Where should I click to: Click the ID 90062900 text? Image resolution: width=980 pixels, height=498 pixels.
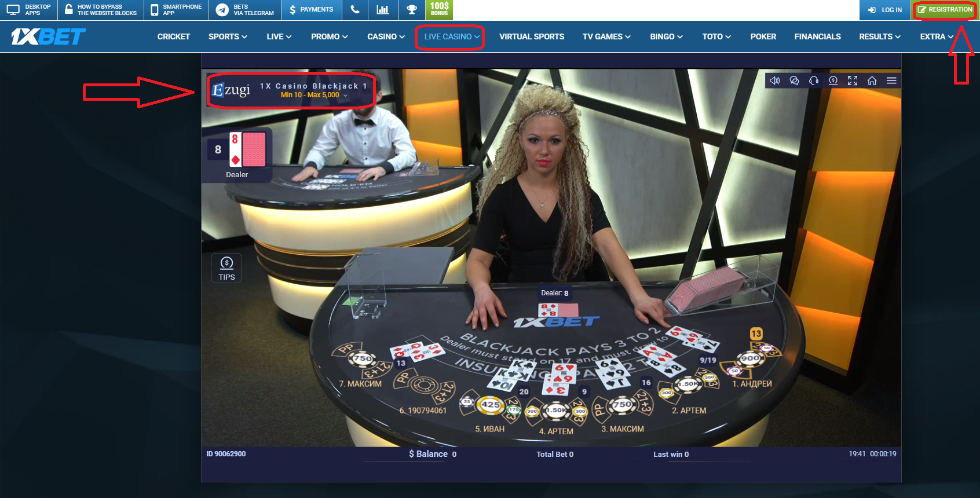coord(226,454)
